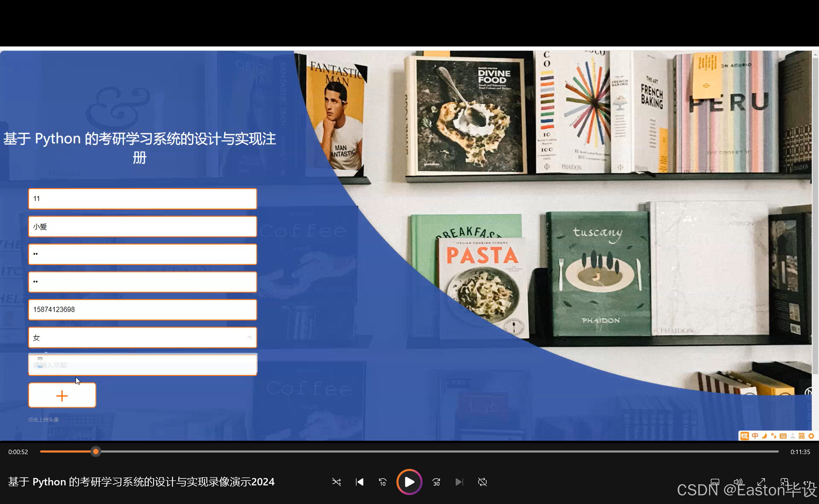Click the first password field
Viewport: 819px width, 504px height.
pos(143,254)
